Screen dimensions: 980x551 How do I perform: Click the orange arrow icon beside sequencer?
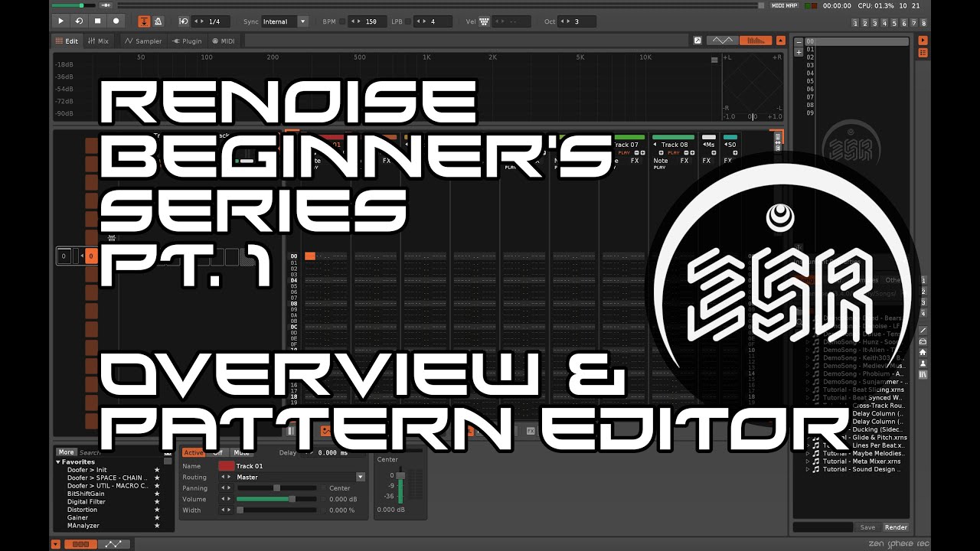click(923, 41)
